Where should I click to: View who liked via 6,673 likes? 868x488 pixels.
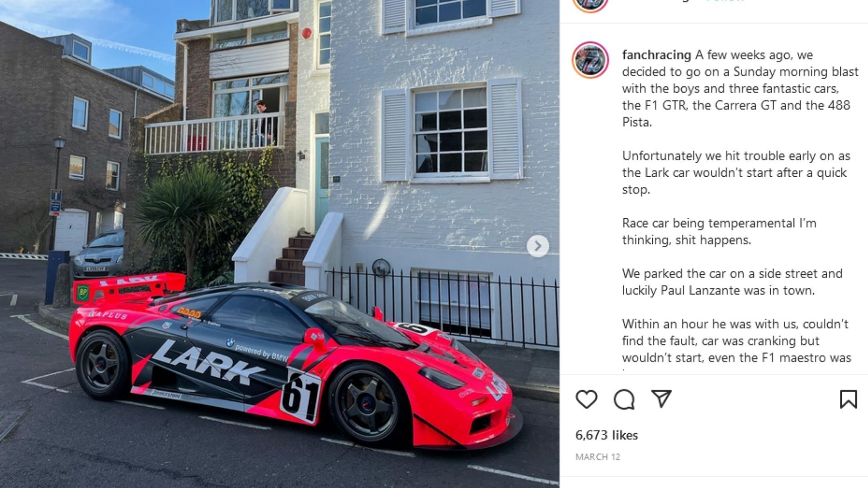606,435
